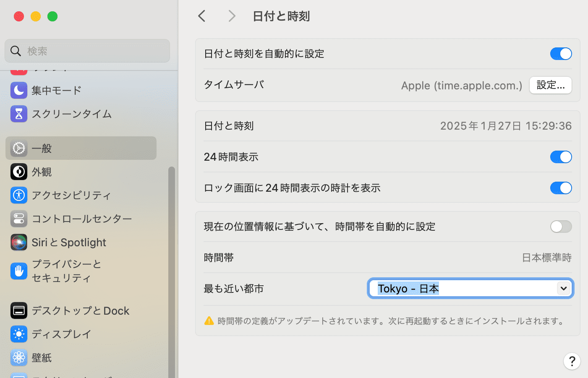
Task: Open the help question mark button
Action: pyautogui.click(x=572, y=361)
